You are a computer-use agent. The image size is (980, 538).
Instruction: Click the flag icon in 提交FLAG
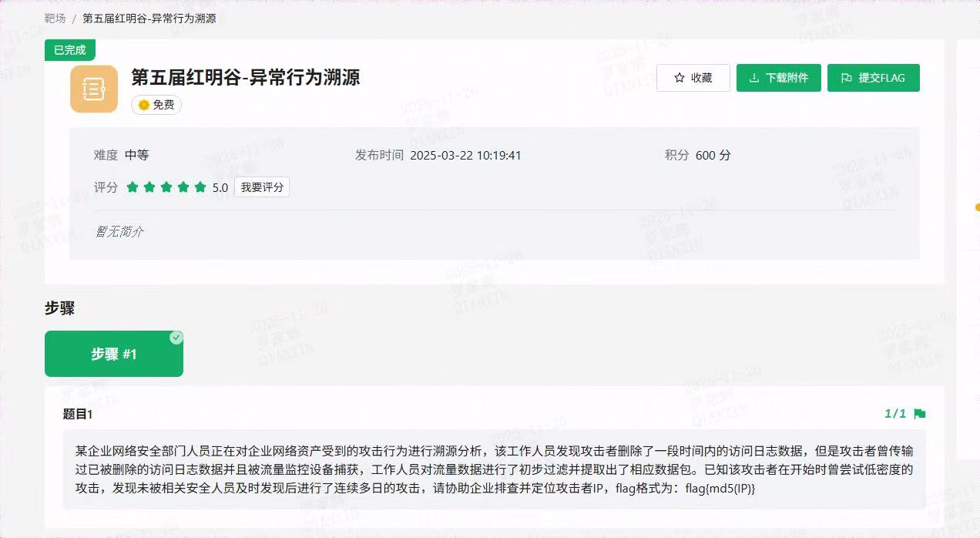coord(847,78)
